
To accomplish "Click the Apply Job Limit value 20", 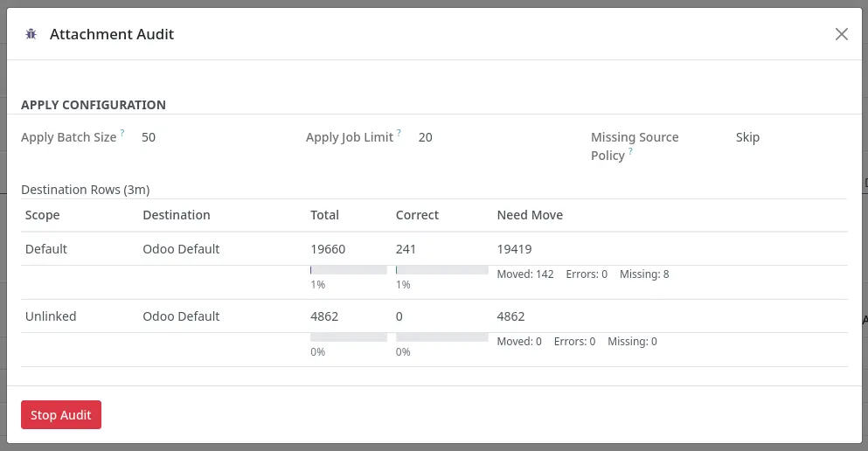I will tap(425, 137).
